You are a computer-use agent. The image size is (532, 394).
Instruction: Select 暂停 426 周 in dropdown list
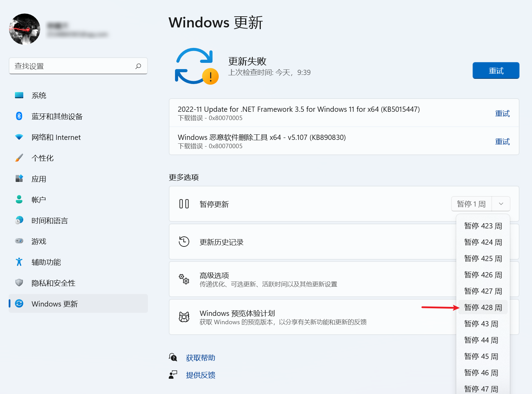pos(483,275)
